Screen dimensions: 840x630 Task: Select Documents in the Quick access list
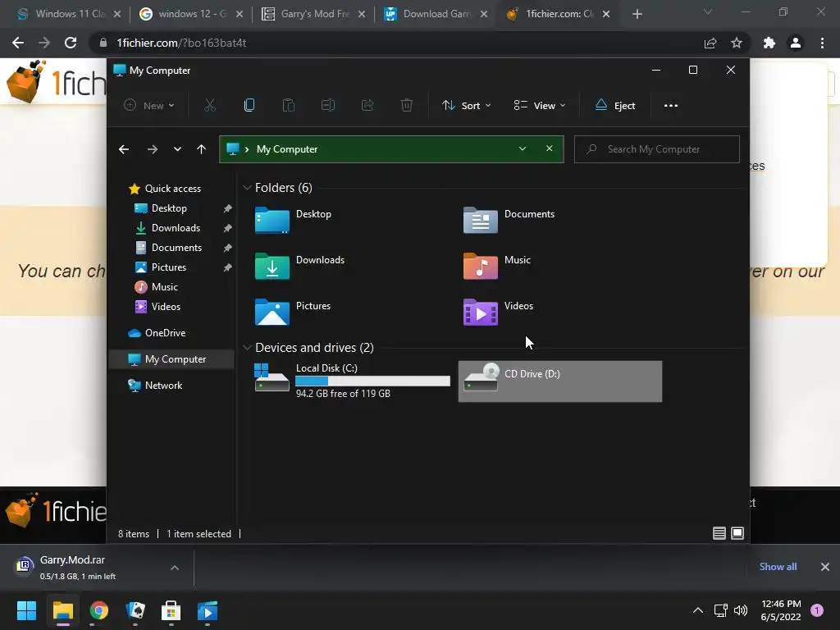tap(176, 248)
